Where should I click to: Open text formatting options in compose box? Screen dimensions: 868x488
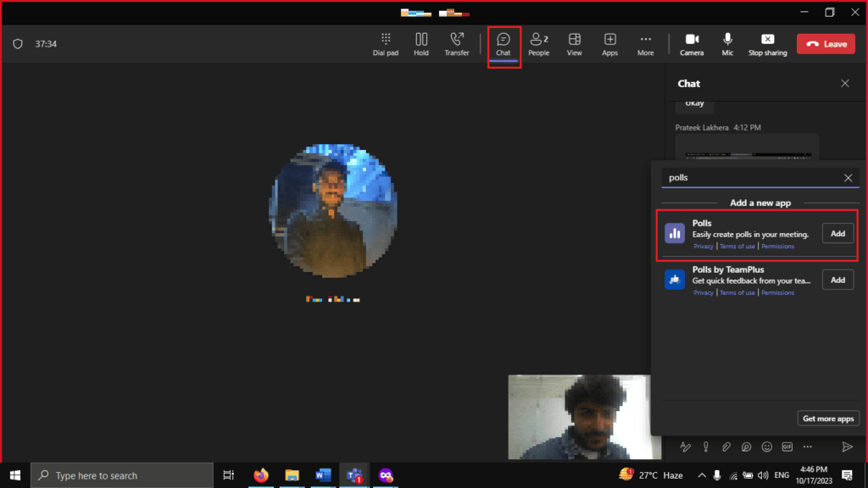coord(686,447)
